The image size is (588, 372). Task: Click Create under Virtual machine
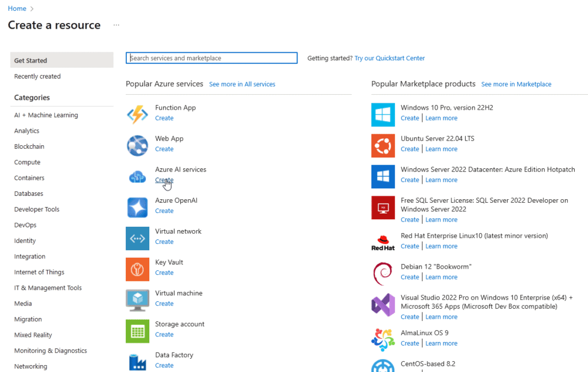pos(164,304)
